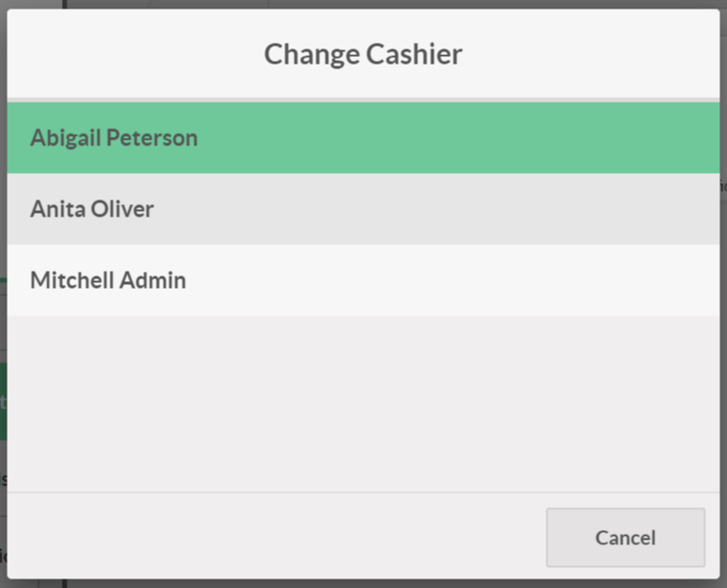Click the name text Anita Oliver
Viewport: 727px width, 588px height.
tap(92, 209)
